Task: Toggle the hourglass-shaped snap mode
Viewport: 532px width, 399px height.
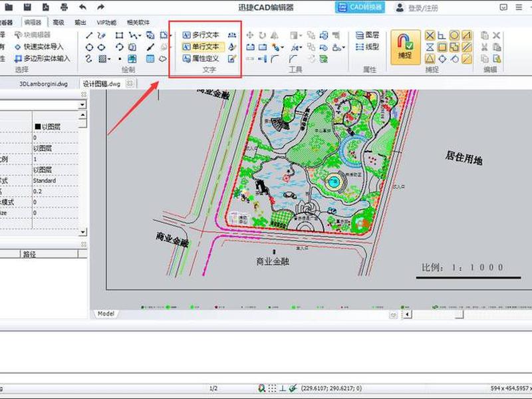Action: [x=430, y=47]
